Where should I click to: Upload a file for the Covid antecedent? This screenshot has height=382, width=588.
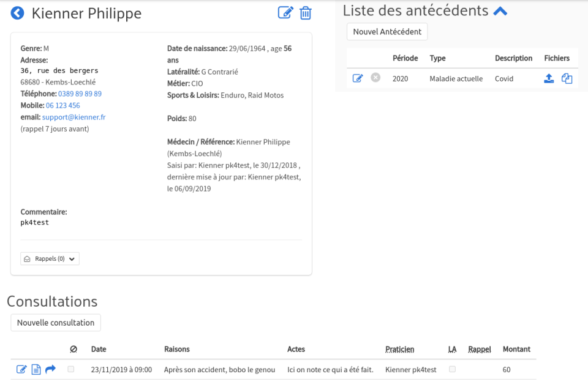(548, 78)
